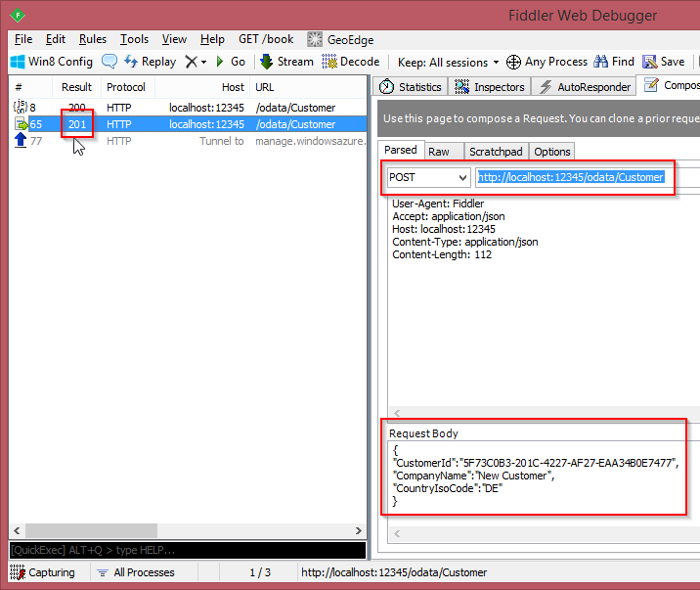Open the Tools menu
The height and width of the screenshot is (590, 700).
tap(134, 39)
